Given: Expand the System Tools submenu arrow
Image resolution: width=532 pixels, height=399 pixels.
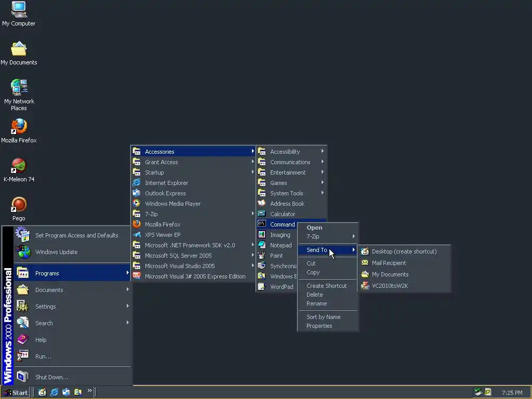Looking at the screenshot, I should point(322,193).
